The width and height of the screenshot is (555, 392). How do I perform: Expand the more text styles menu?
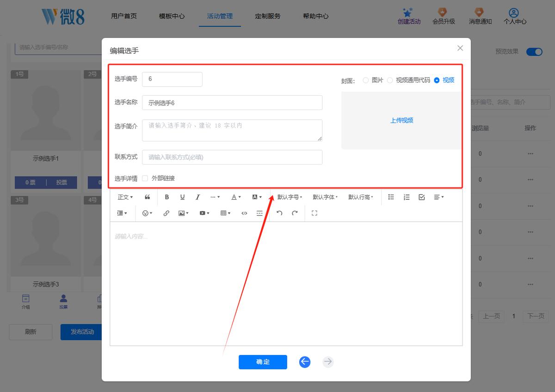pyautogui.click(x=215, y=197)
